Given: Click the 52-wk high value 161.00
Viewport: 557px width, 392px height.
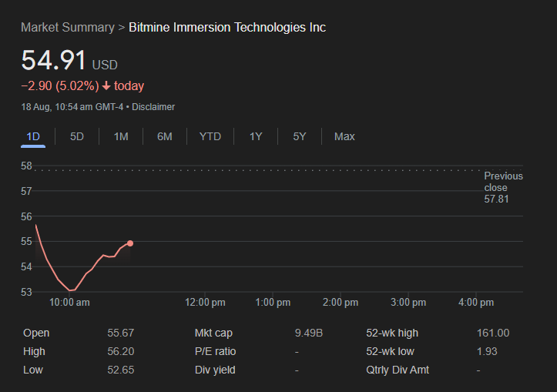Looking at the screenshot, I should coord(493,333).
